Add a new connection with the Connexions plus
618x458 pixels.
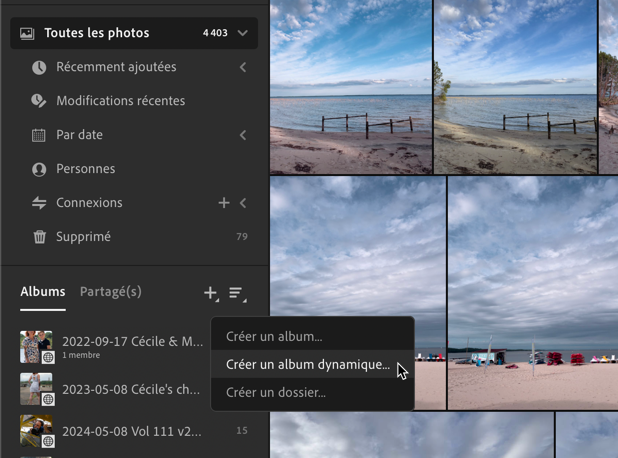[x=224, y=203]
